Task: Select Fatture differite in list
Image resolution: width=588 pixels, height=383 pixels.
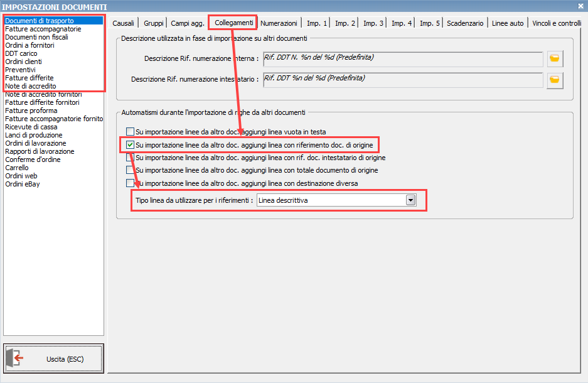Action: tap(53, 78)
